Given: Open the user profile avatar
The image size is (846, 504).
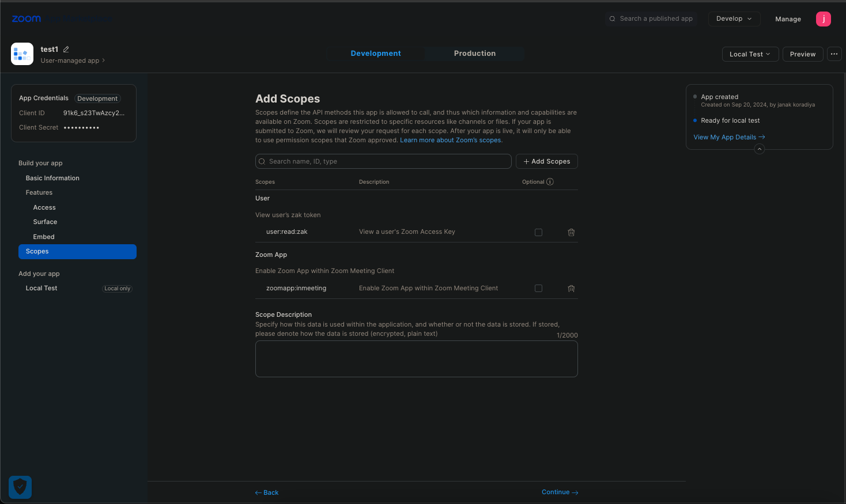Looking at the screenshot, I should 824,19.
